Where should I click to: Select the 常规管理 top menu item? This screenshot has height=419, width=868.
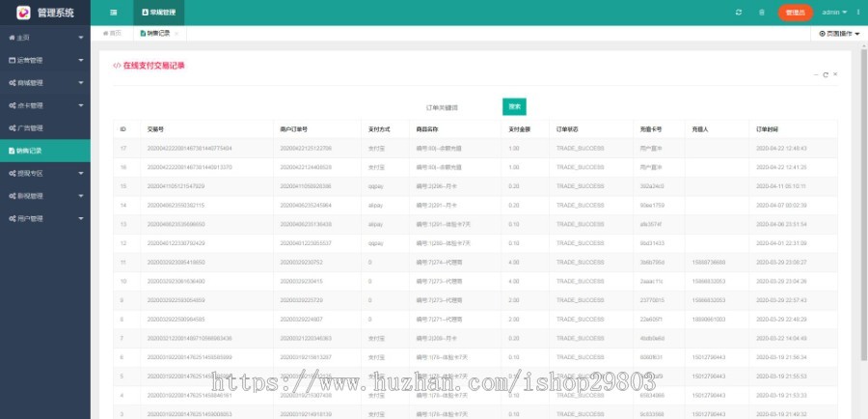coord(158,13)
